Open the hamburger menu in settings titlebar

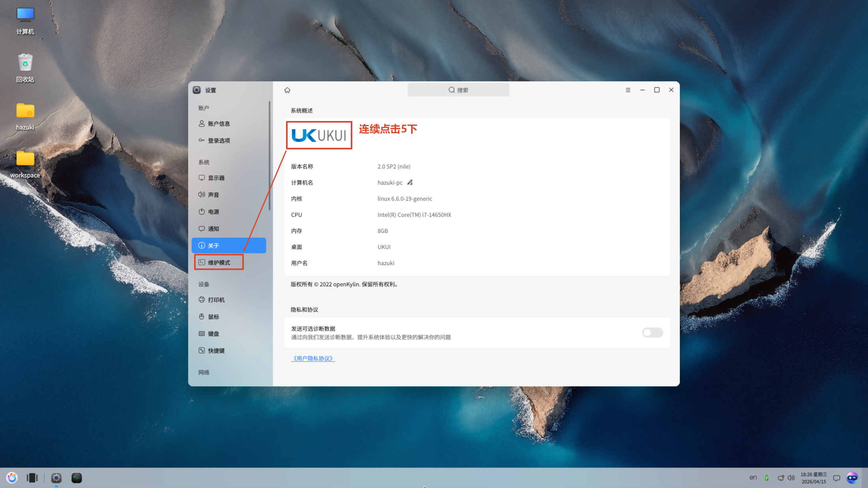628,90
